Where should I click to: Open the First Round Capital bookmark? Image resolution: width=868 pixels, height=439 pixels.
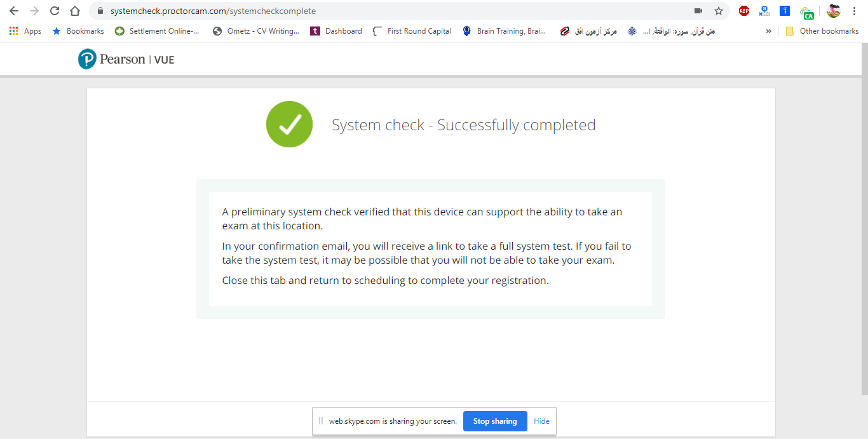click(x=412, y=31)
